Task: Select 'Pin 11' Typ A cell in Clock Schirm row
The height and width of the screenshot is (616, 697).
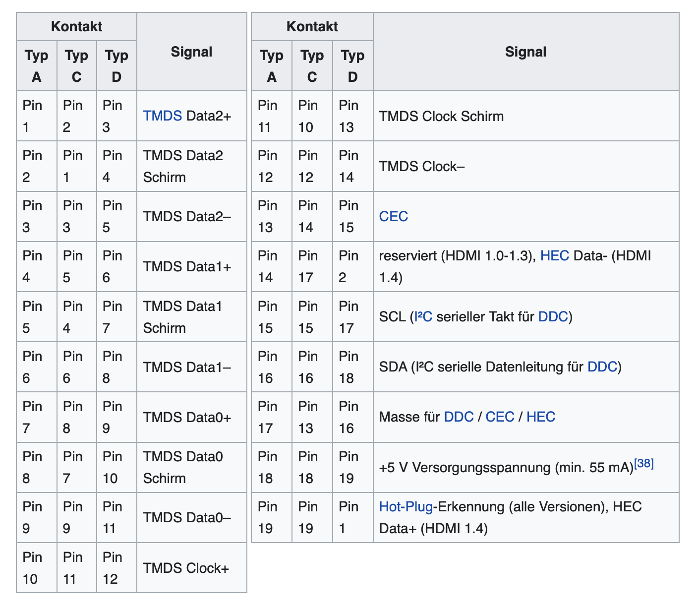Action: coord(272,116)
